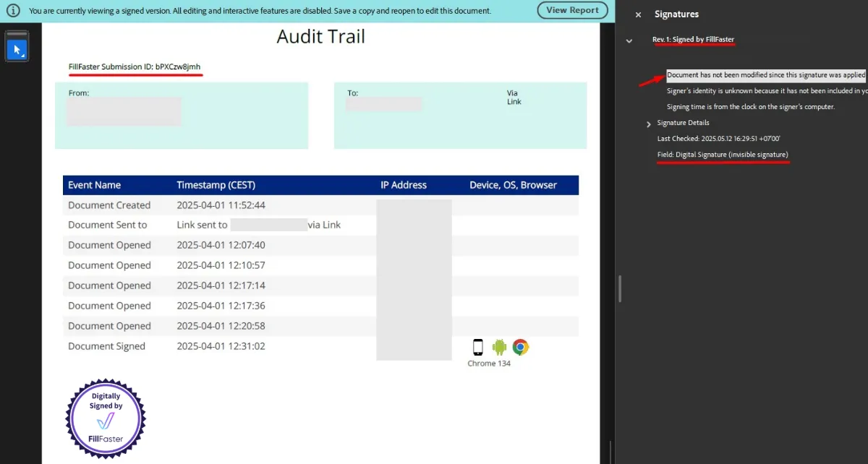
Task: Click the mobile phone icon in the device column
Action: tap(477, 346)
